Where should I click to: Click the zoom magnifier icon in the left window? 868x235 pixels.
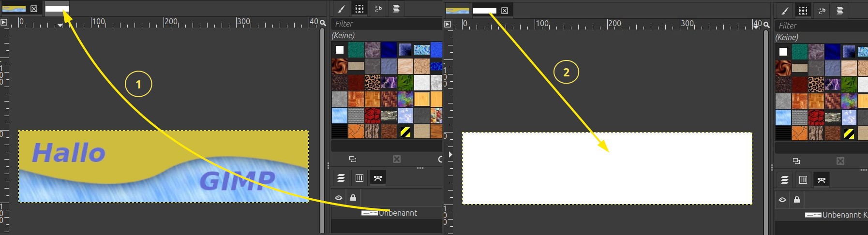[x=323, y=23]
